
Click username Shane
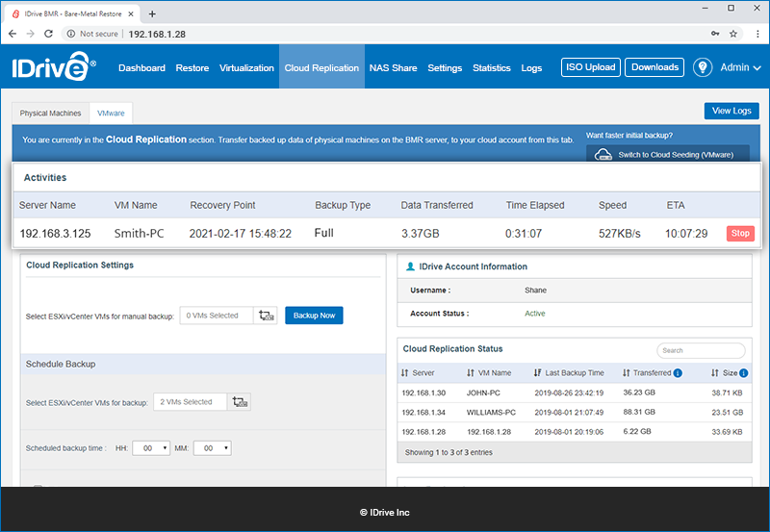(535, 290)
